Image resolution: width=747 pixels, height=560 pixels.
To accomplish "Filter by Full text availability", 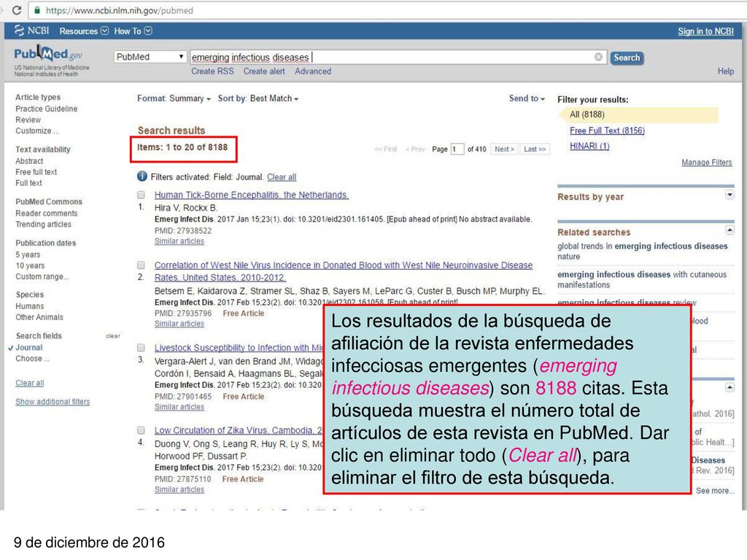I will (x=28, y=183).
